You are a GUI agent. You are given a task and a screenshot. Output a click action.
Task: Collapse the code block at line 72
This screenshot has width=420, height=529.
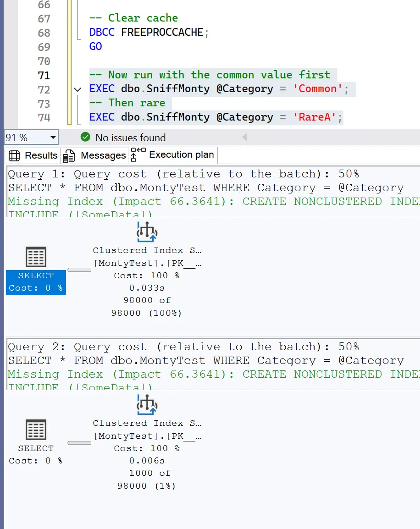point(77,89)
